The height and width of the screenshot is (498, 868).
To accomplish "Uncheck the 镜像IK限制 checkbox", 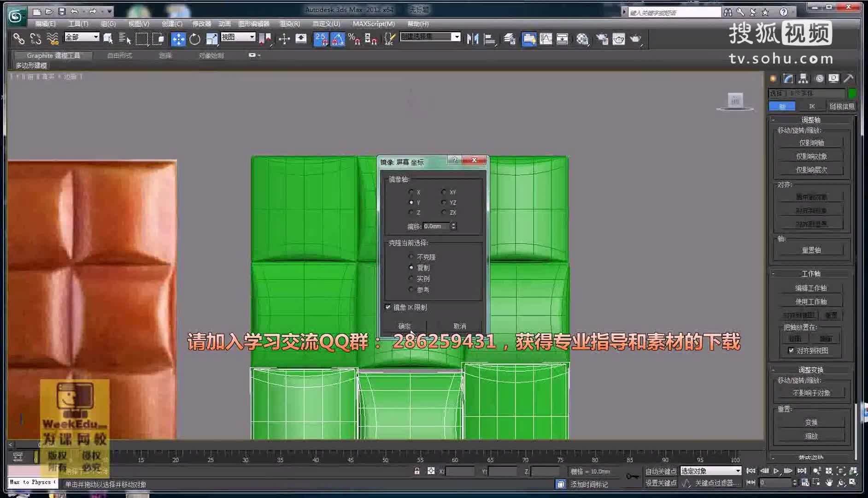I will [388, 307].
